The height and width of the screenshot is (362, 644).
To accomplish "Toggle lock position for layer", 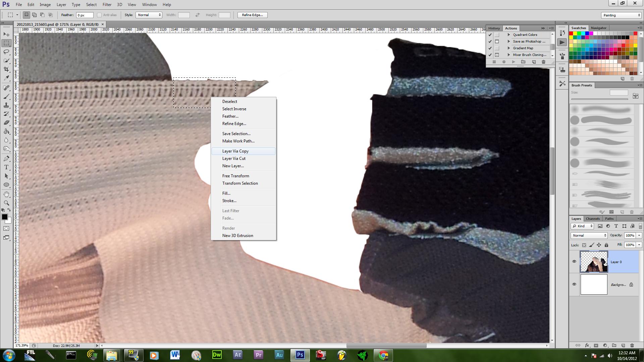I will coord(599,245).
